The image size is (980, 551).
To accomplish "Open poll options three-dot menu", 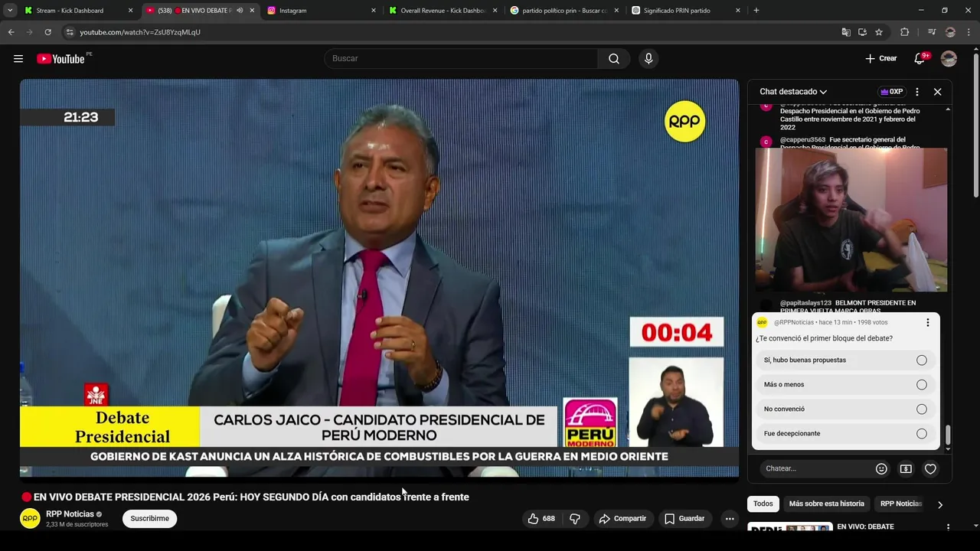I will (x=927, y=323).
